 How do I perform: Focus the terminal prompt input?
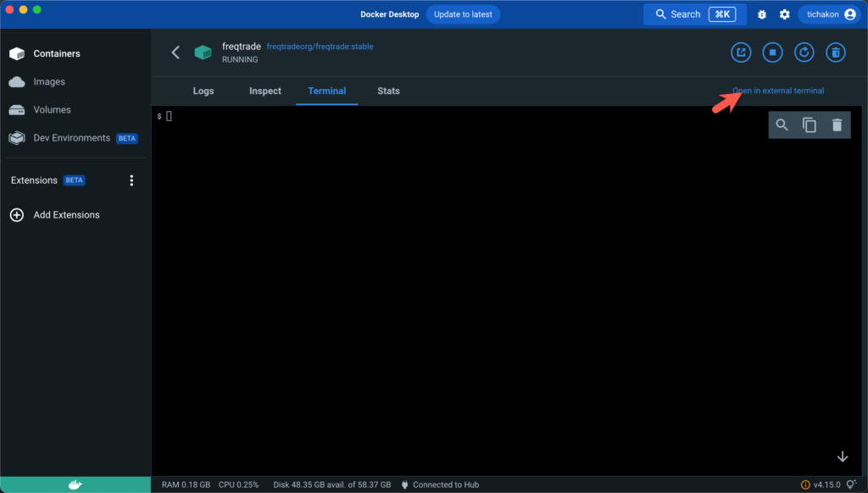coord(169,116)
